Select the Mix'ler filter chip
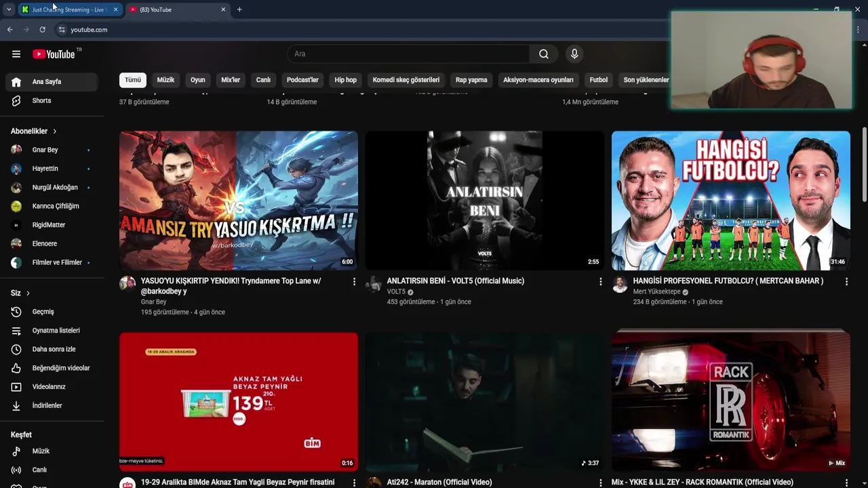 point(231,80)
